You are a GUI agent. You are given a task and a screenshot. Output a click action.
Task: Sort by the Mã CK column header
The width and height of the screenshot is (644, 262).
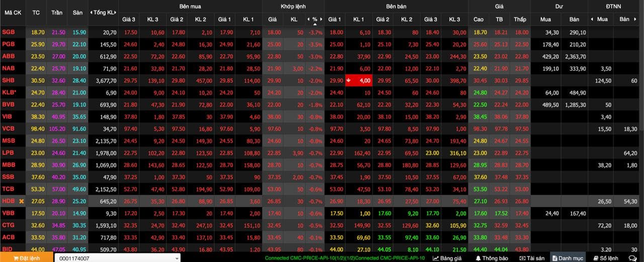13,12
